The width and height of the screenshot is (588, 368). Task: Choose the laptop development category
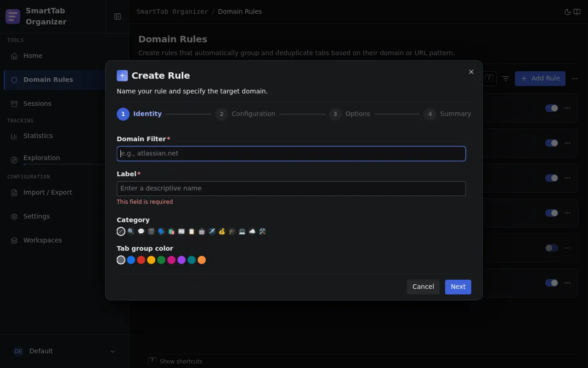point(242,231)
